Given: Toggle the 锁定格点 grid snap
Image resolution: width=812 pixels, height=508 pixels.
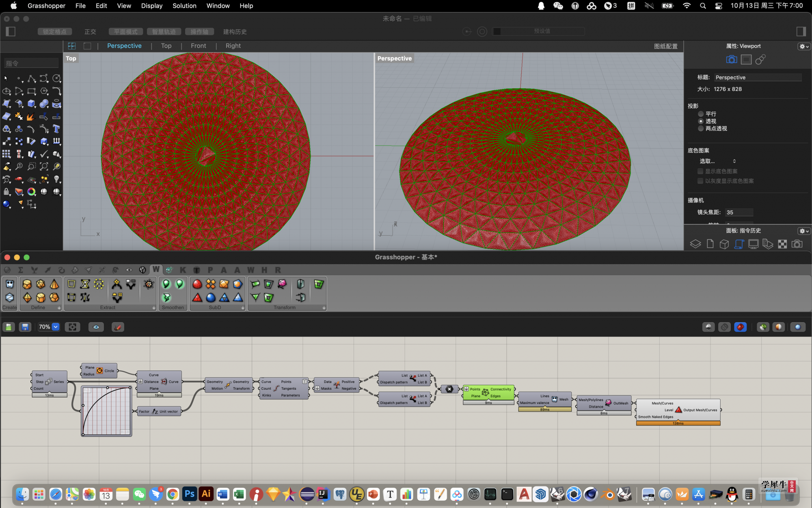Looking at the screenshot, I should (x=55, y=32).
